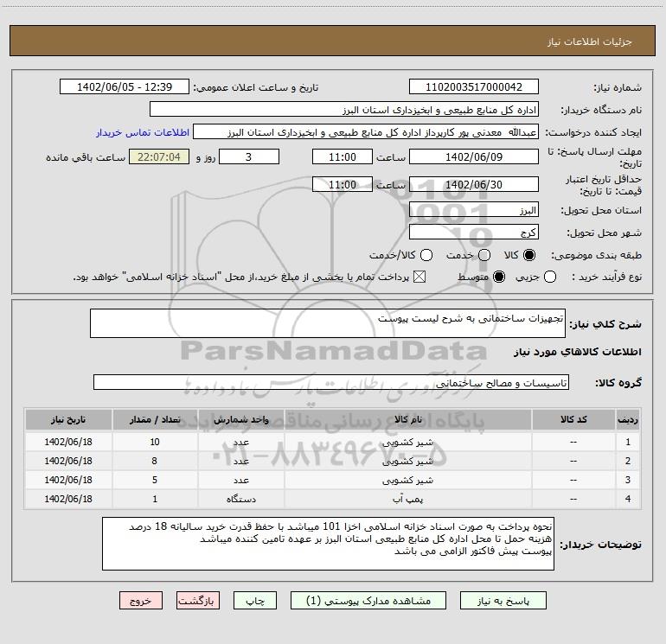Click the delivery province field البرز
The width and height of the screenshot is (666, 644).
tap(474, 210)
